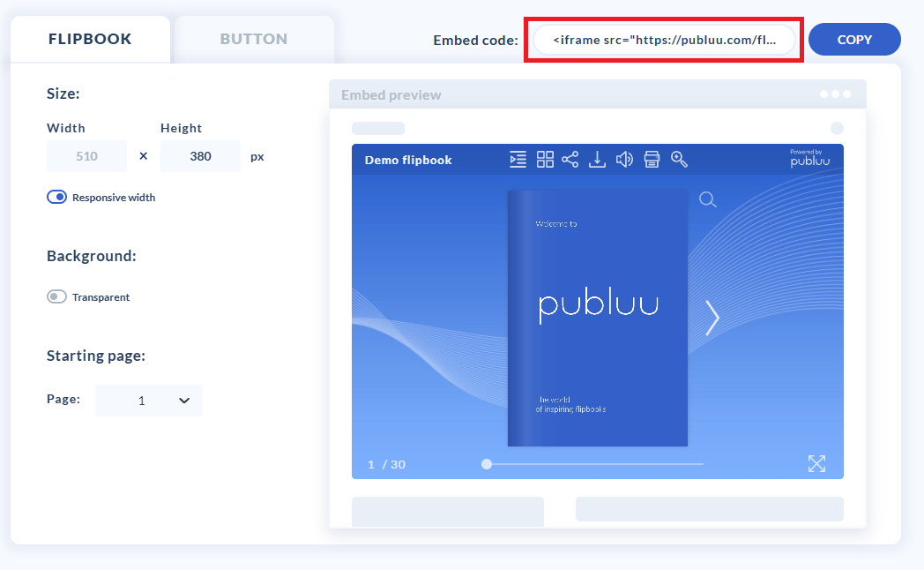The image size is (924, 570).
Task: Go to next page with right arrow
Action: click(x=712, y=318)
